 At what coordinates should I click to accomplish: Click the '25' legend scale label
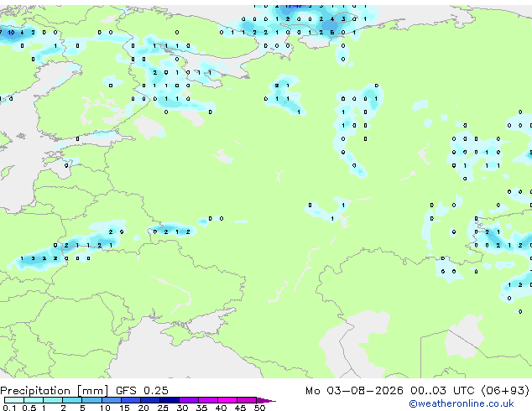[163, 408]
